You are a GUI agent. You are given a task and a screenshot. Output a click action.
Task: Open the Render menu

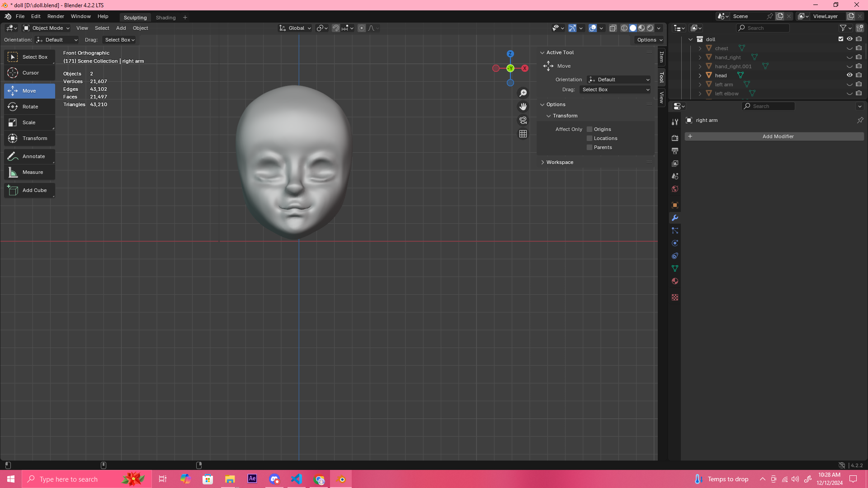(56, 16)
